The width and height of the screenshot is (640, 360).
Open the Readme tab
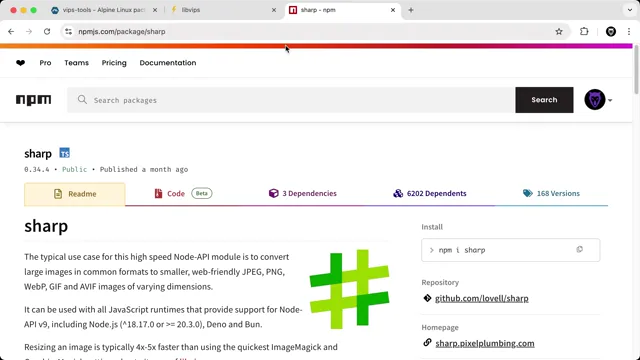pos(75,194)
